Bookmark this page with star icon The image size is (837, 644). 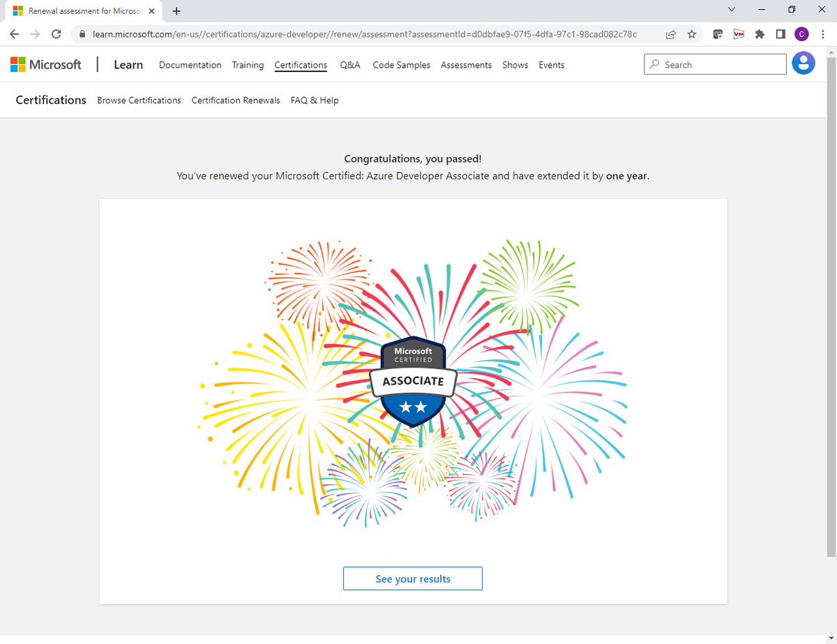(691, 33)
